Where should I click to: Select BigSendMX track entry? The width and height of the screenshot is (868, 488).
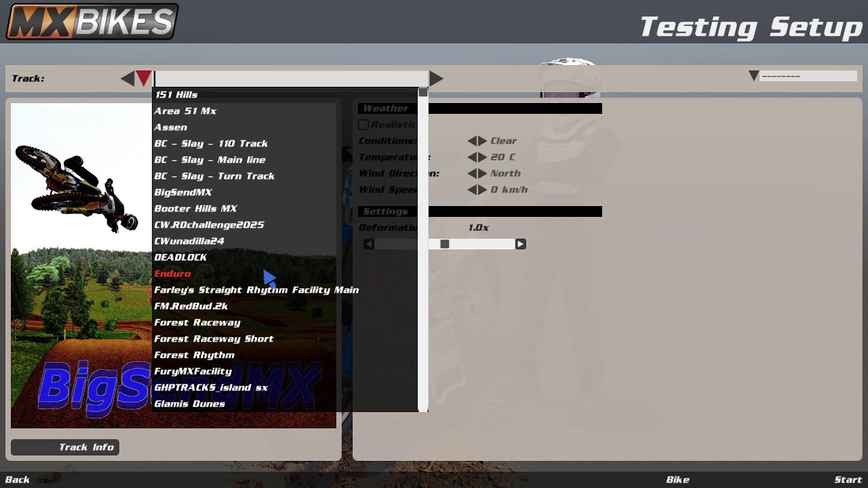click(183, 192)
